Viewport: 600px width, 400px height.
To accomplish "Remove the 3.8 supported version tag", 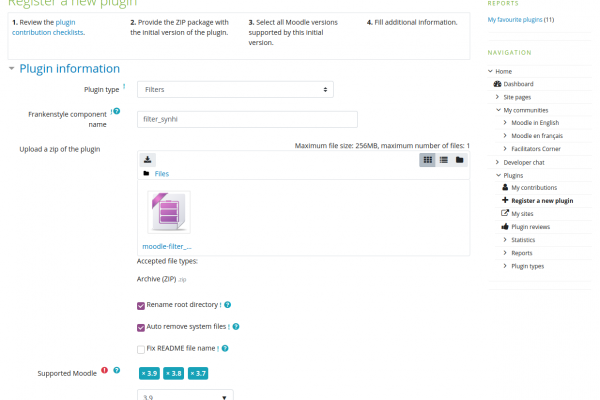I will (x=173, y=373).
